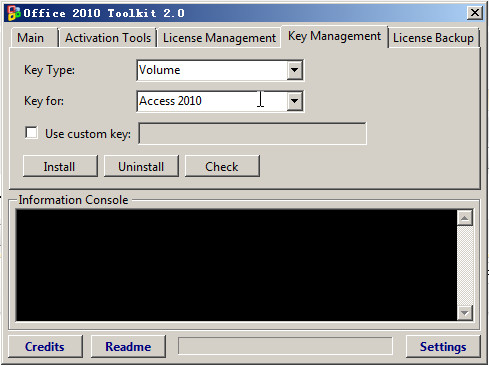Click the Install button

(60, 166)
